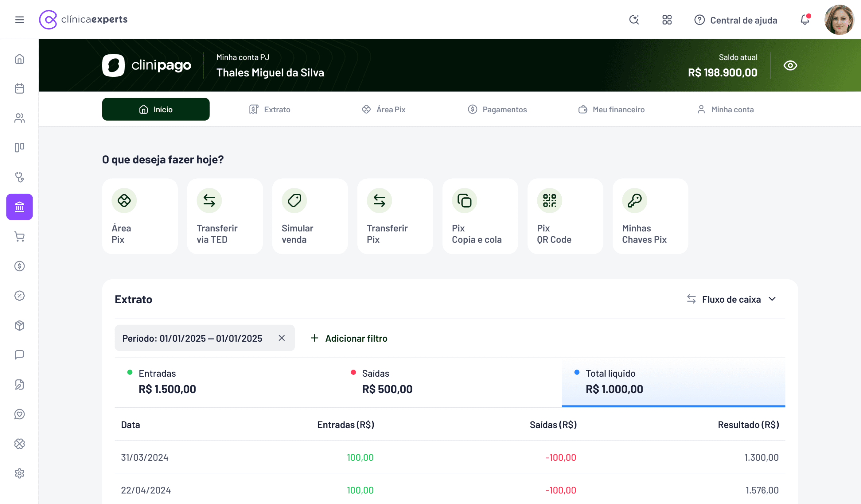Click Adicionar filtro
861x504 pixels.
349,338
